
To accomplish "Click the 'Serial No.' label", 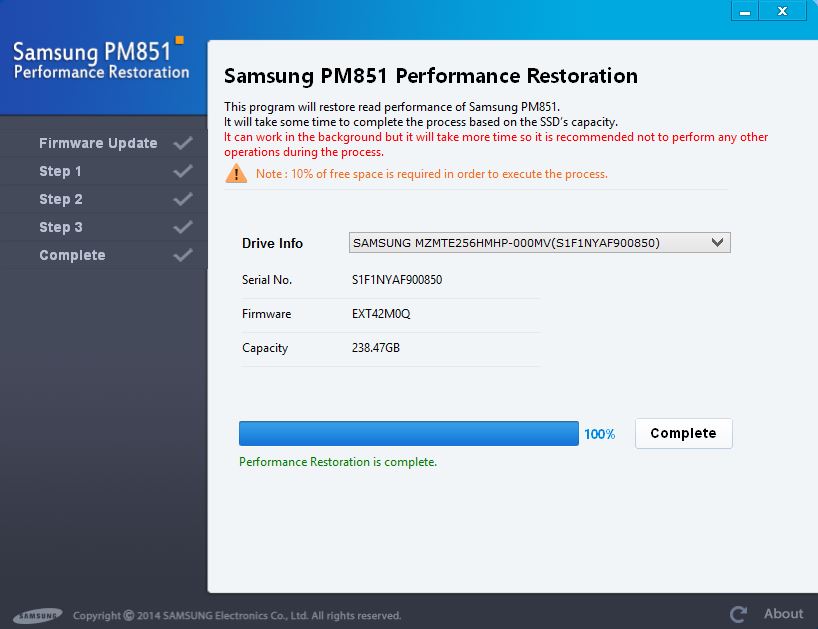I will click(x=267, y=280).
